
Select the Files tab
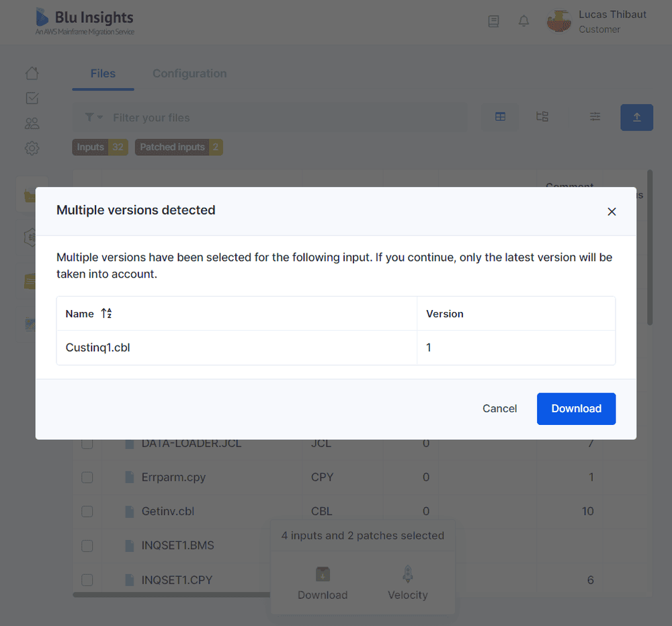103,74
